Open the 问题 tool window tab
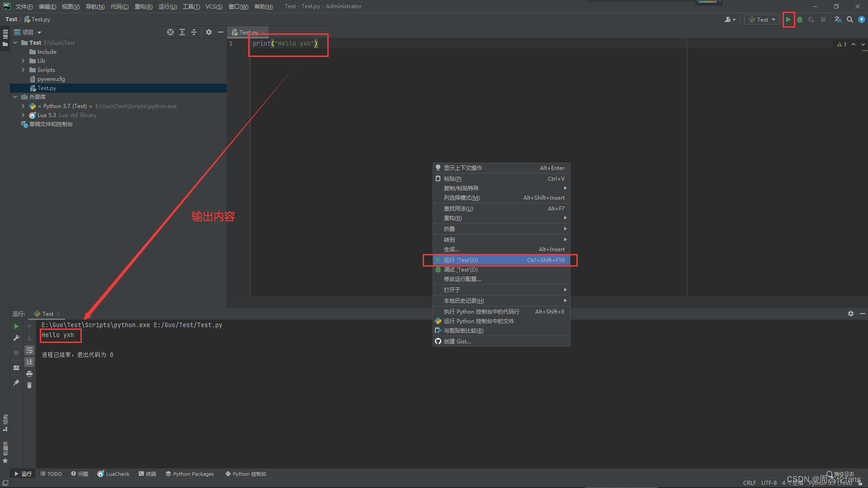The height and width of the screenshot is (488, 868). point(80,474)
